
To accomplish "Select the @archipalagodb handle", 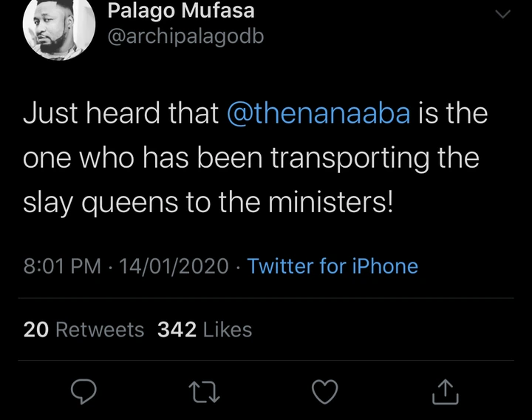I will click(x=185, y=37).
